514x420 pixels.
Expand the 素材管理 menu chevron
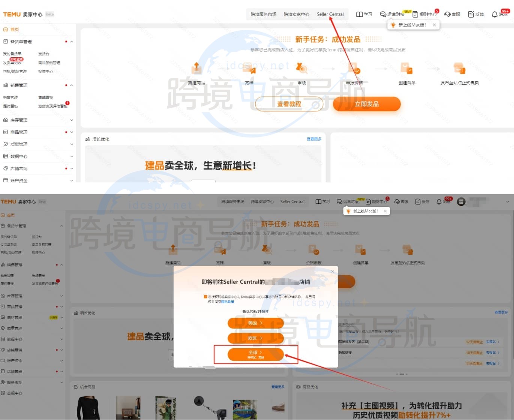62,318
